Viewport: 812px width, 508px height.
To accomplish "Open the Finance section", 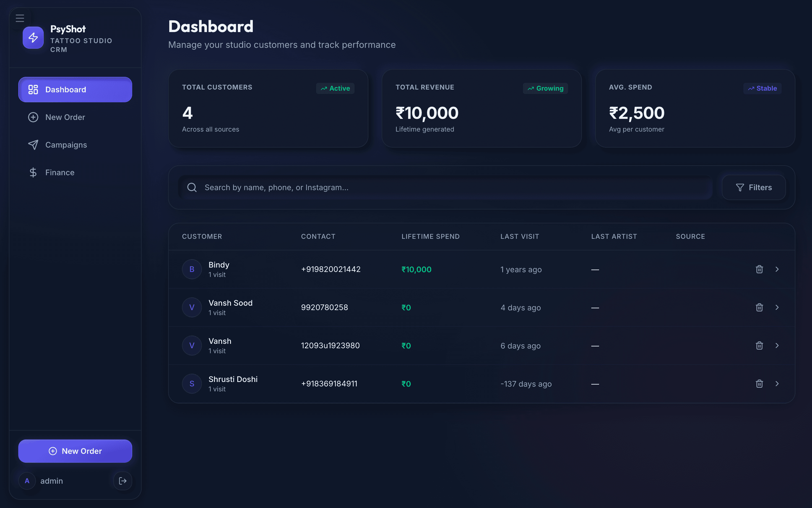I will pyautogui.click(x=60, y=172).
